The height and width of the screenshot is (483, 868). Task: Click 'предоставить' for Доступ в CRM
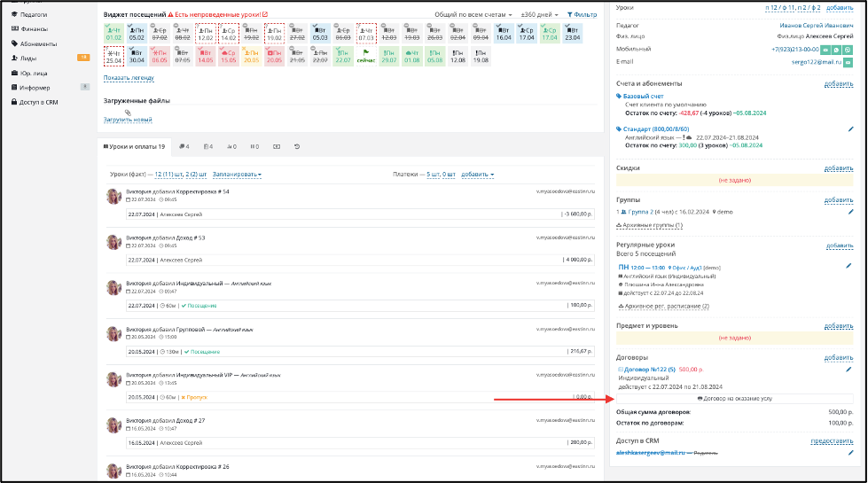832,441
